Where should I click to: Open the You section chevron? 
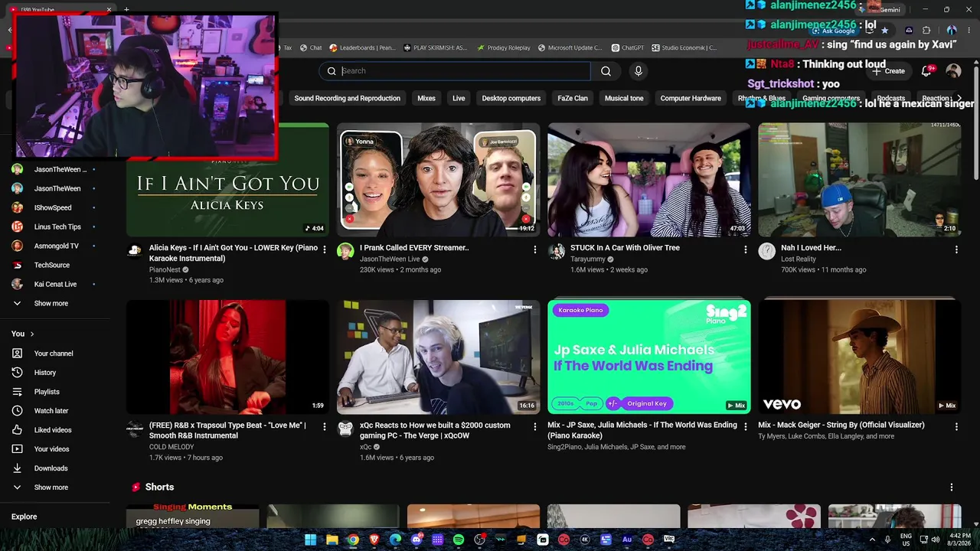31,334
